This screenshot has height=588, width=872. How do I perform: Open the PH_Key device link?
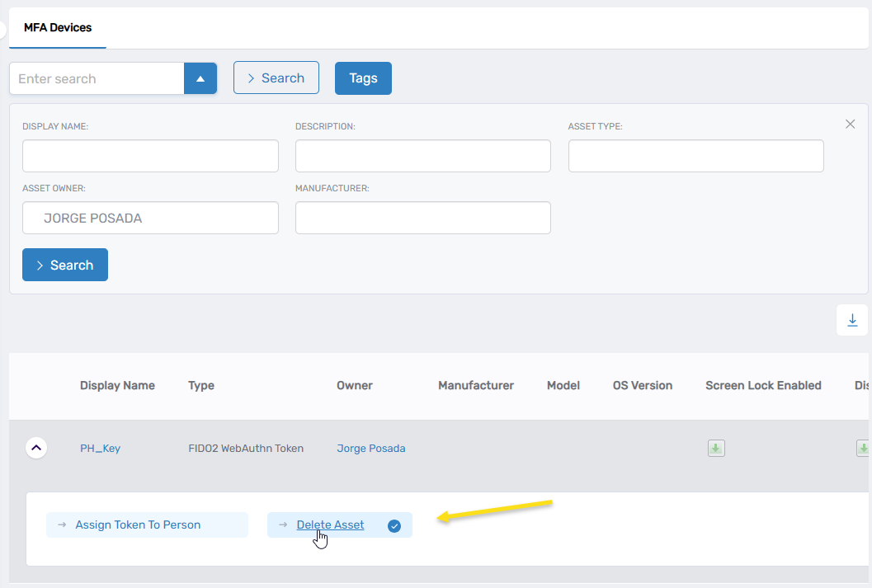click(100, 449)
